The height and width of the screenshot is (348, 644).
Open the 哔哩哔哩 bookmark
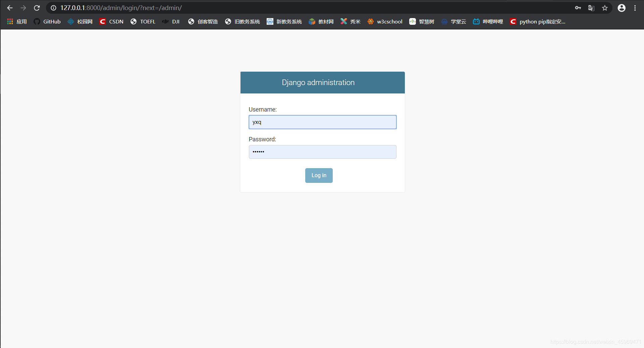pos(488,21)
